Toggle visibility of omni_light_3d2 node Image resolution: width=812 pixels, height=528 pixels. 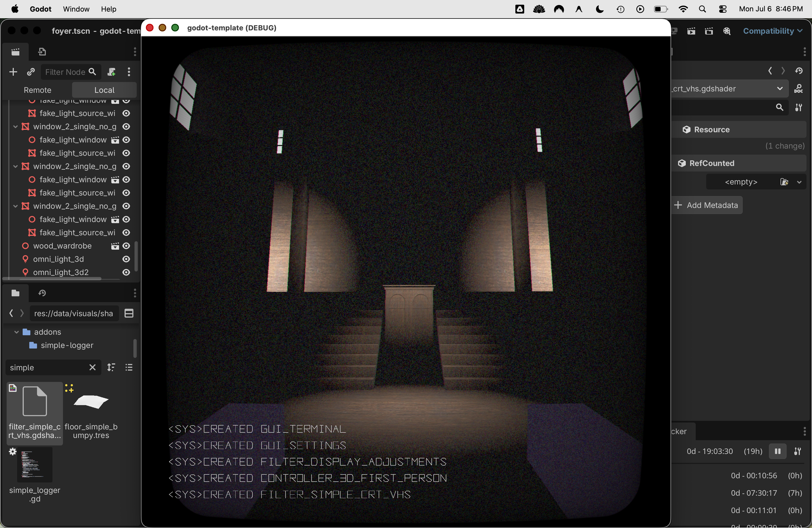(126, 273)
